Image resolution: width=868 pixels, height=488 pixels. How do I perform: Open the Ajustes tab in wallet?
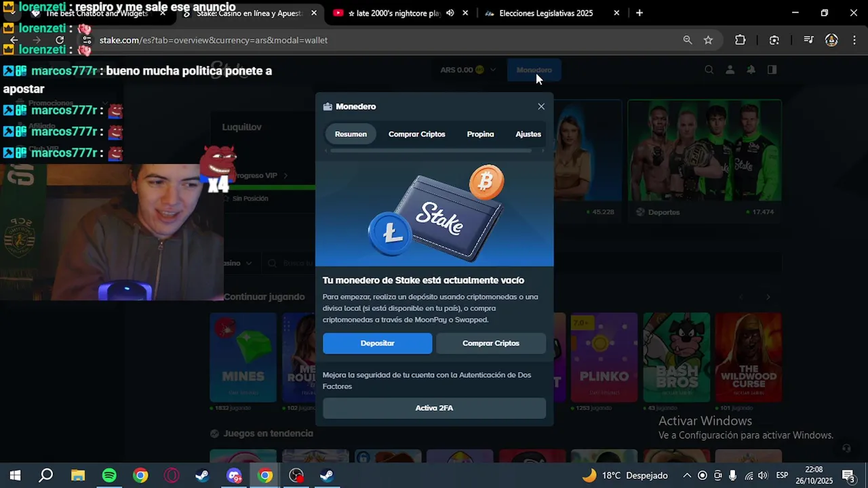528,134
